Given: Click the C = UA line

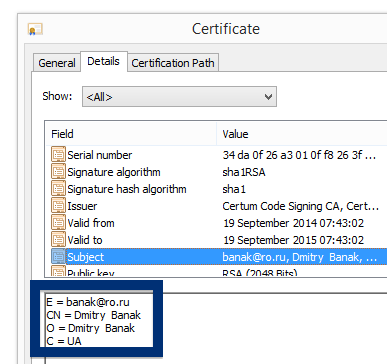Looking at the screenshot, I should pos(64,341).
